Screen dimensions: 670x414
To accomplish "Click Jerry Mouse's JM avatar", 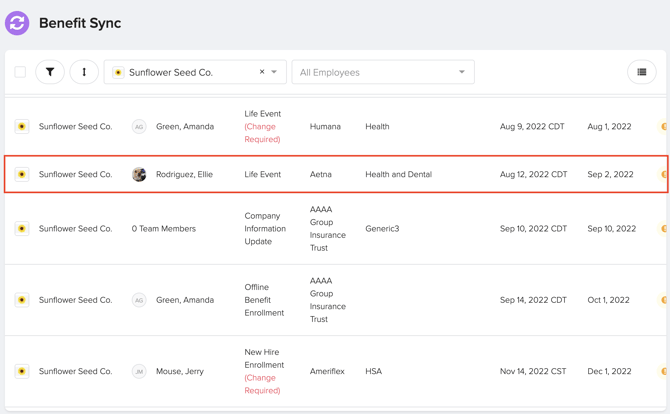I will [139, 371].
